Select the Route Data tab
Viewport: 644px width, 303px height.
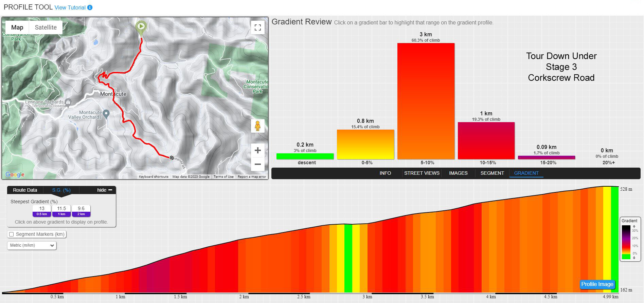click(25, 190)
